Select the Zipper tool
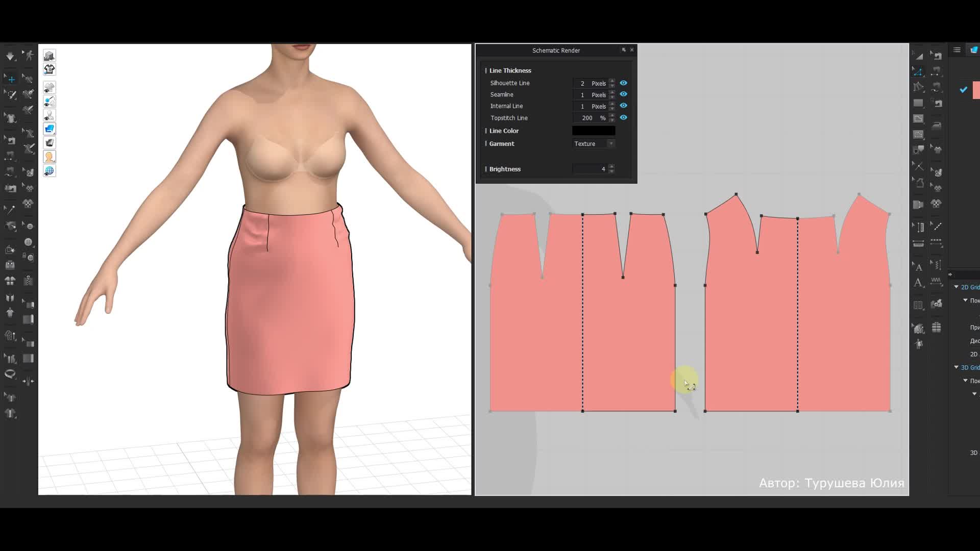 click(x=29, y=281)
